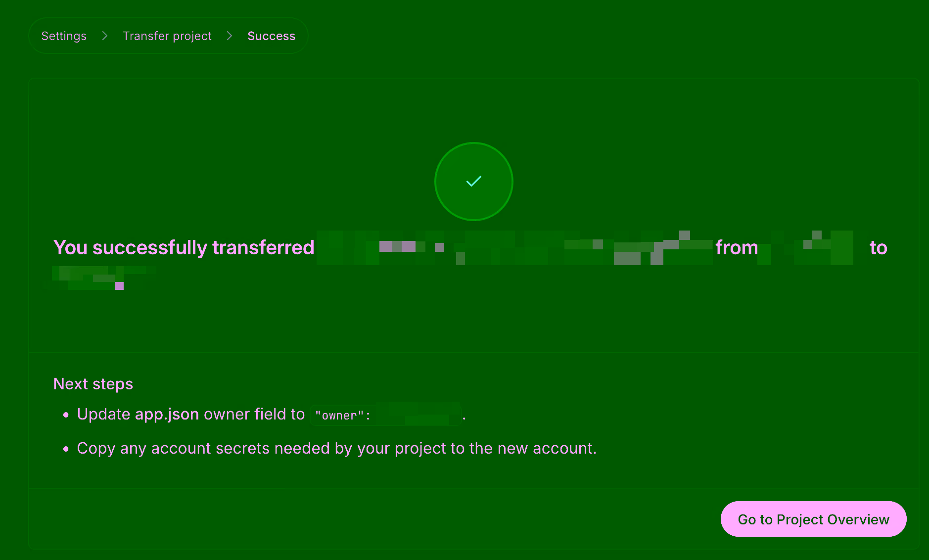Select Transfer project in the breadcrumb
This screenshot has width=929, height=560.
[x=167, y=36]
